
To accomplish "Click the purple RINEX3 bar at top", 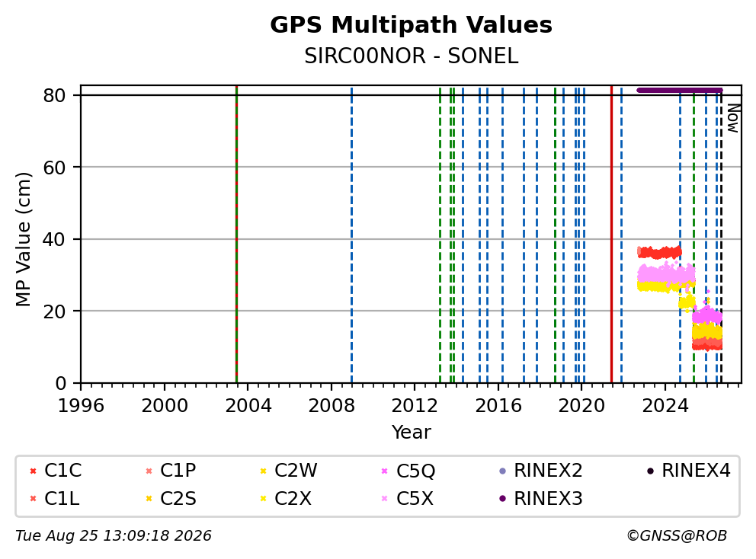I will (680, 90).
